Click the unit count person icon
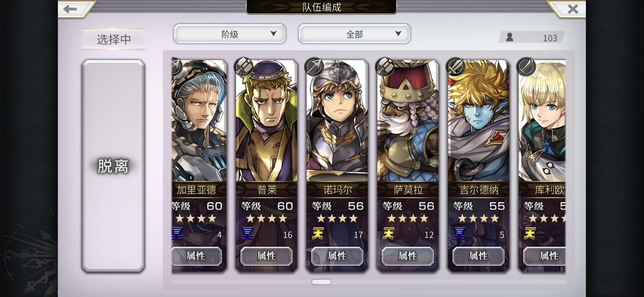This screenshot has height=297, width=644. click(x=509, y=37)
